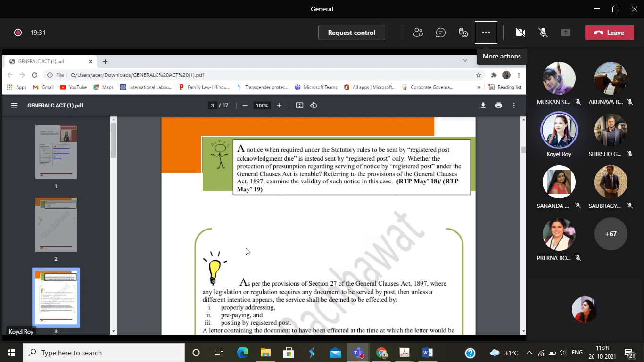Open the participants panel in Teams
The width and height of the screenshot is (644, 362).
click(418, 33)
